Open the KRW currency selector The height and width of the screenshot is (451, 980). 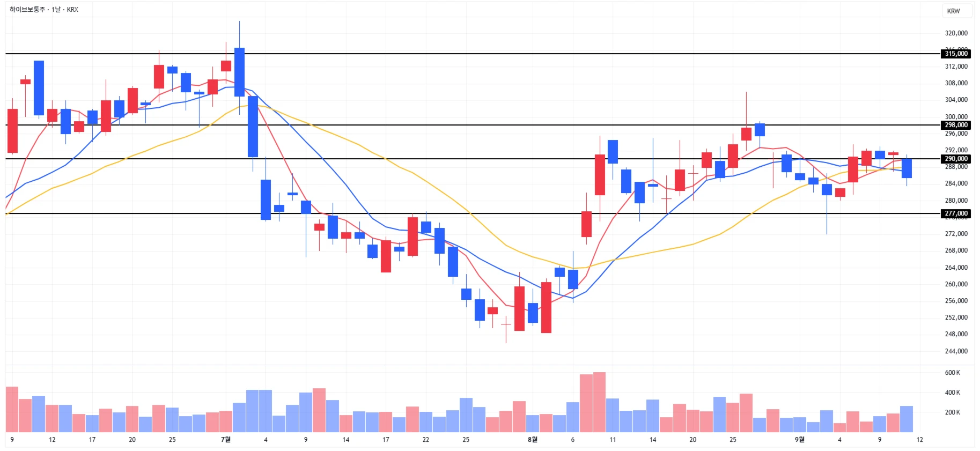tap(953, 11)
